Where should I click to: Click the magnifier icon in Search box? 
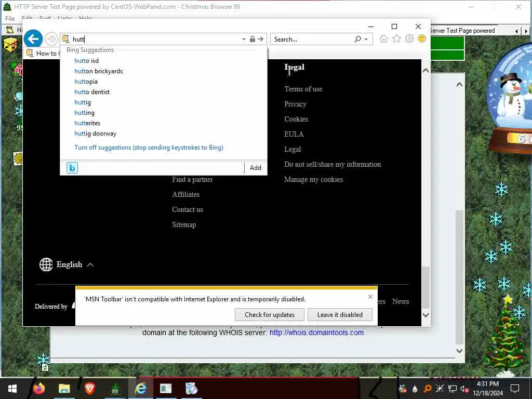click(x=357, y=39)
